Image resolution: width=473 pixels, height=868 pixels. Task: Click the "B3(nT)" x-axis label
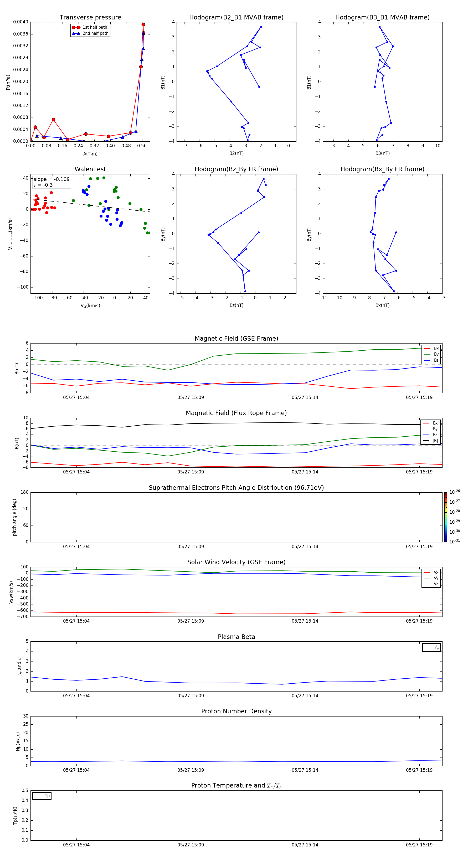point(382,153)
